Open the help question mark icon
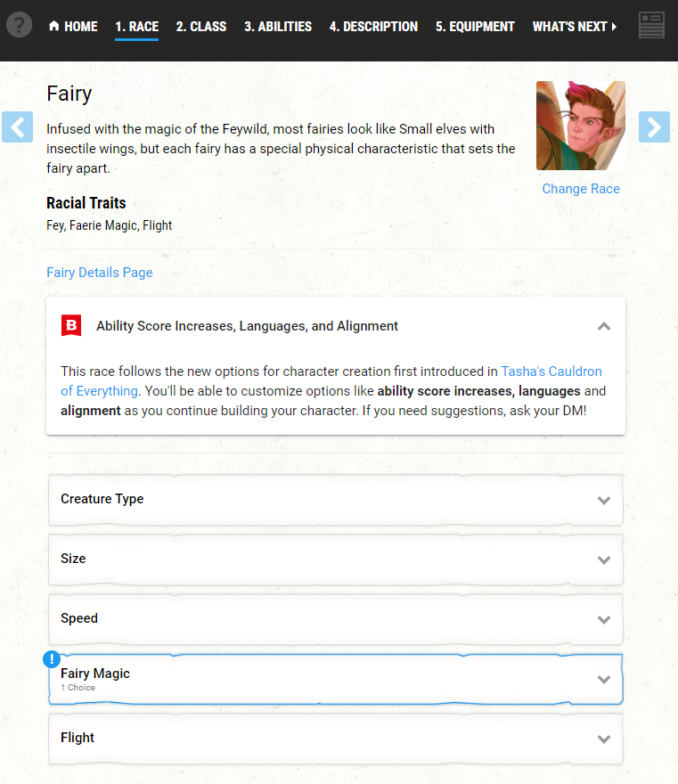 click(x=19, y=25)
